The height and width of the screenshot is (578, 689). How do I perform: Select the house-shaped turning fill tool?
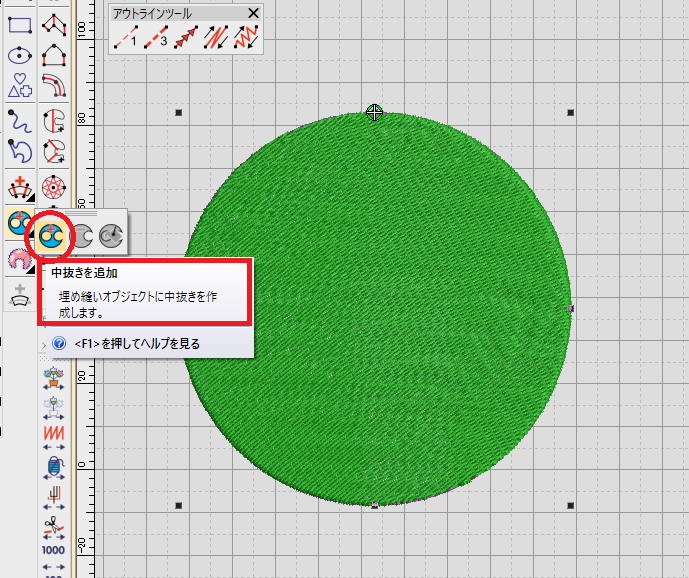click(54, 55)
